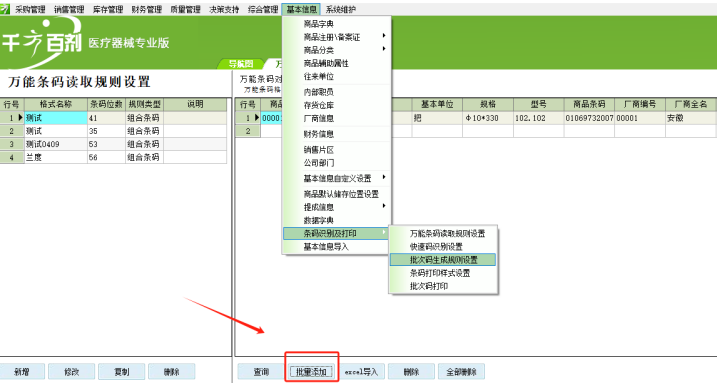Click the 修改 button
The width and height of the screenshot is (718, 384).
[x=71, y=372]
